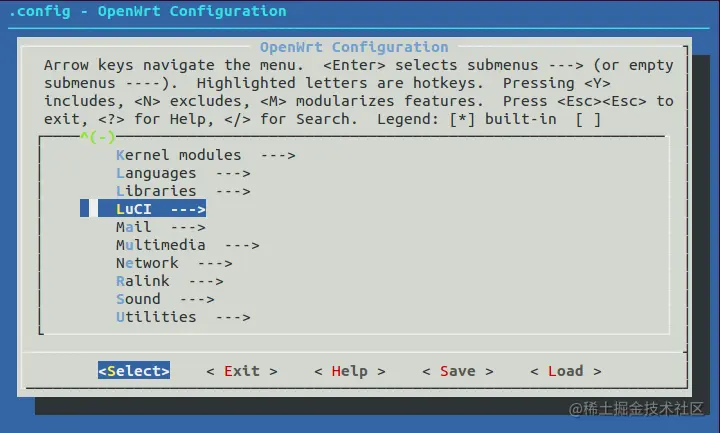Open the Kernel modules submenu
The width and height of the screenshot is (720, 433).
pyautogui.click(x=206, y=155)
